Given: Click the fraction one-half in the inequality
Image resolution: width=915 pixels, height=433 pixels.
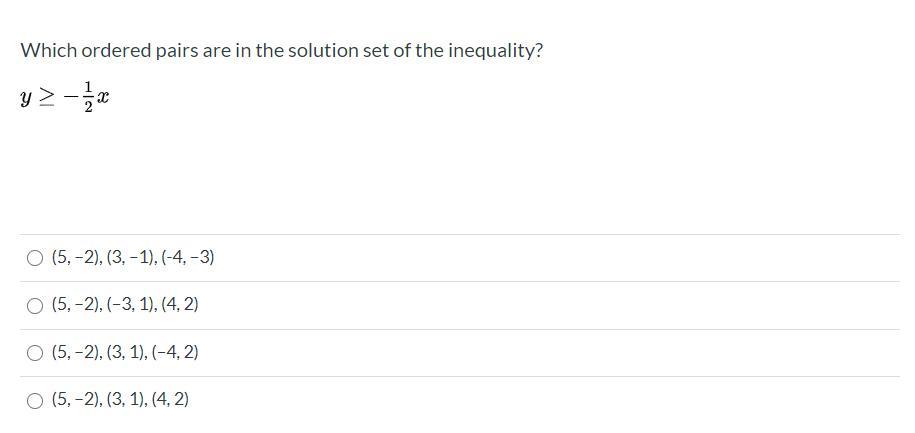Looking at the screenshot, I should (x=88, y=99).
